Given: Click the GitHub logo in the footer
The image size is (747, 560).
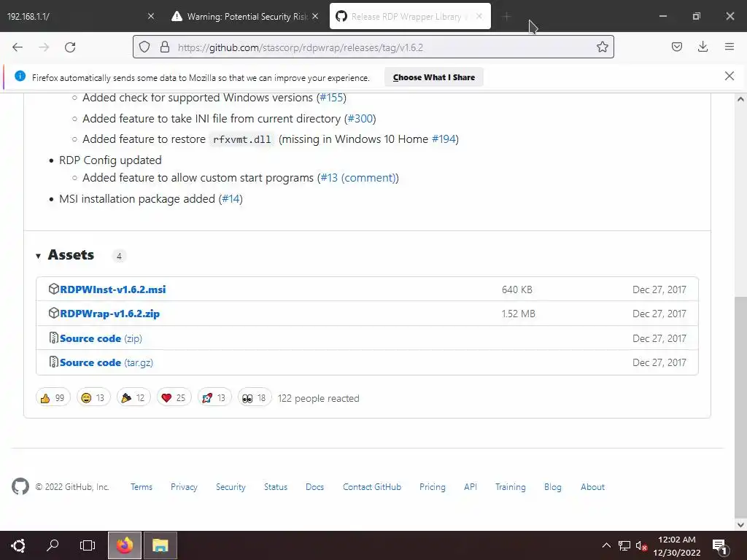Looking at the screenshot, I should coord(20,486).
